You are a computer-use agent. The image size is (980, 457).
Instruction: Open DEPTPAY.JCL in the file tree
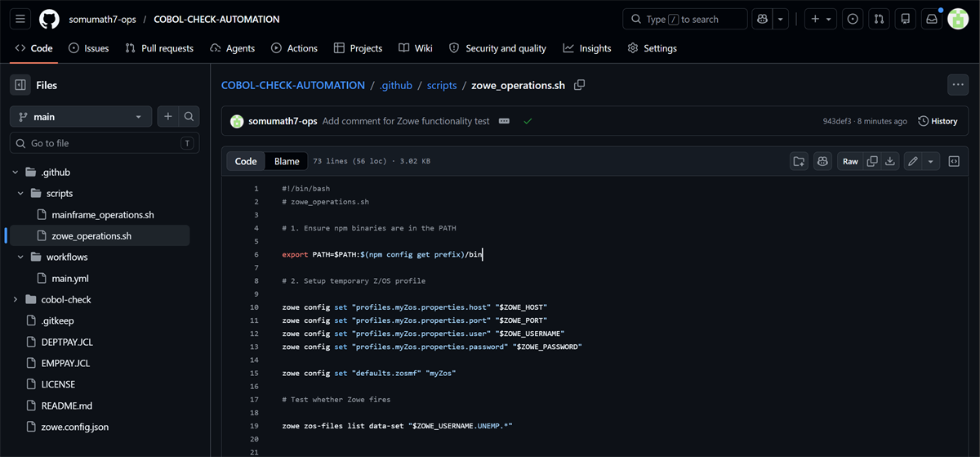[67, 342]
